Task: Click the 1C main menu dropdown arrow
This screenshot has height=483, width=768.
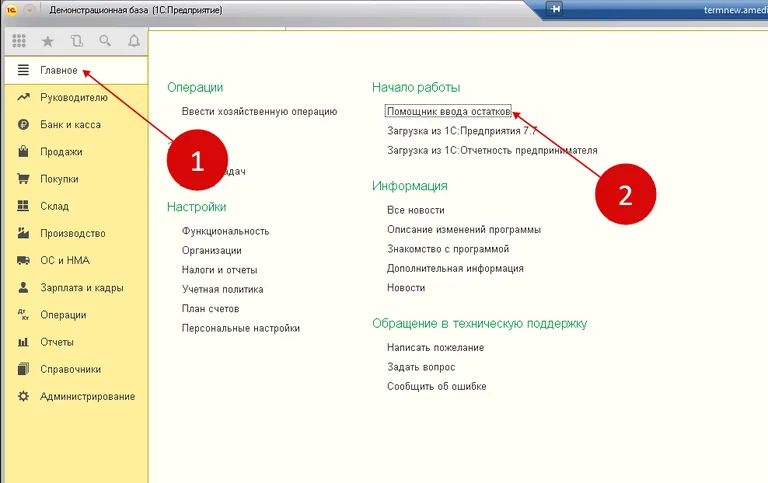Action: point(30,9)
